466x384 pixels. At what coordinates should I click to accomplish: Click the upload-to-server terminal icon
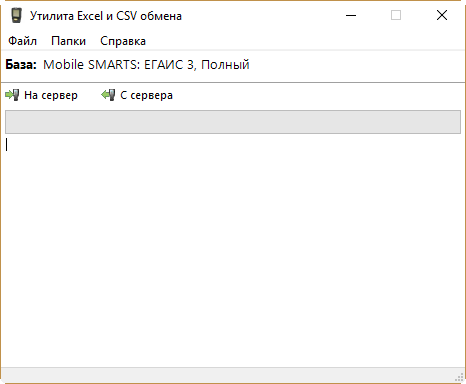pyautogui.click(x=12, y=95)
